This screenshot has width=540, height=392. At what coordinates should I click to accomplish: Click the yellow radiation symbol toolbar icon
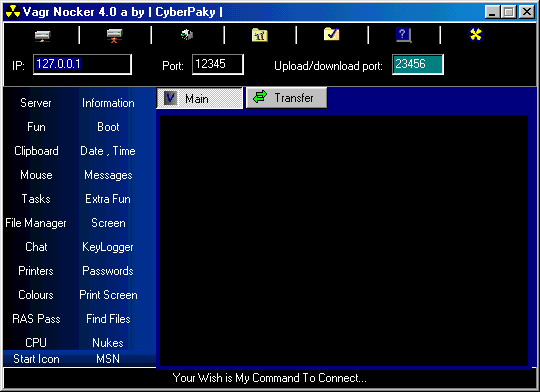pyautogui.click(x=476, y=34)
